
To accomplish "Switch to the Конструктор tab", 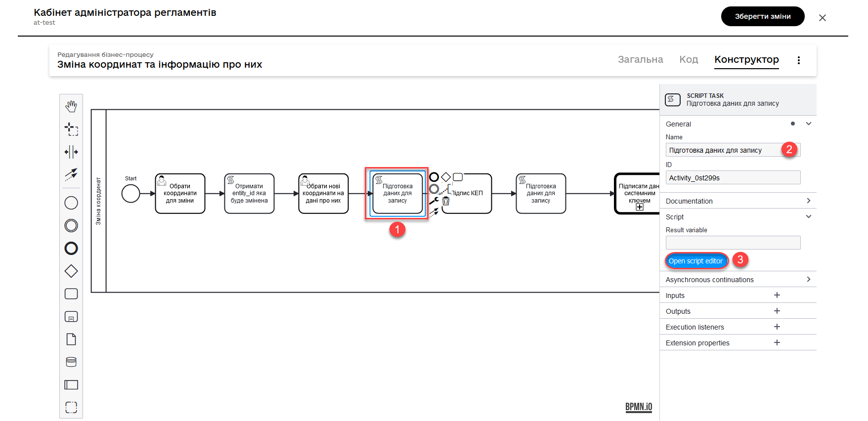I will tap(746, 60).
